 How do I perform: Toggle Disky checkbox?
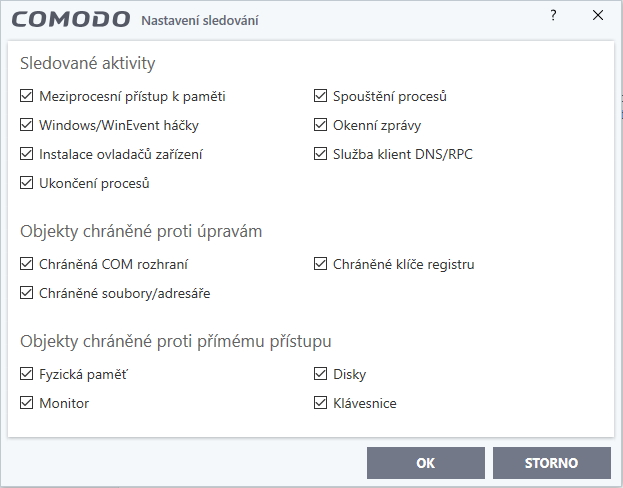[x=321, y=375]
